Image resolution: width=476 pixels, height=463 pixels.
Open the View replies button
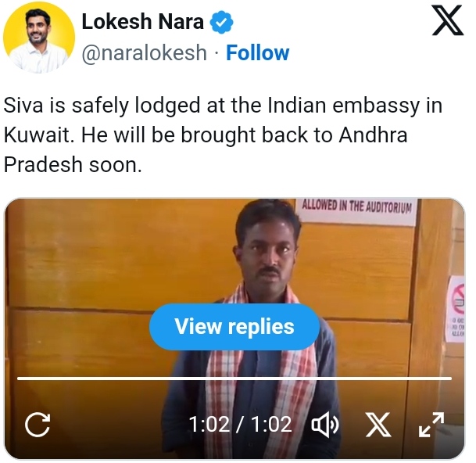coord(234,327)
